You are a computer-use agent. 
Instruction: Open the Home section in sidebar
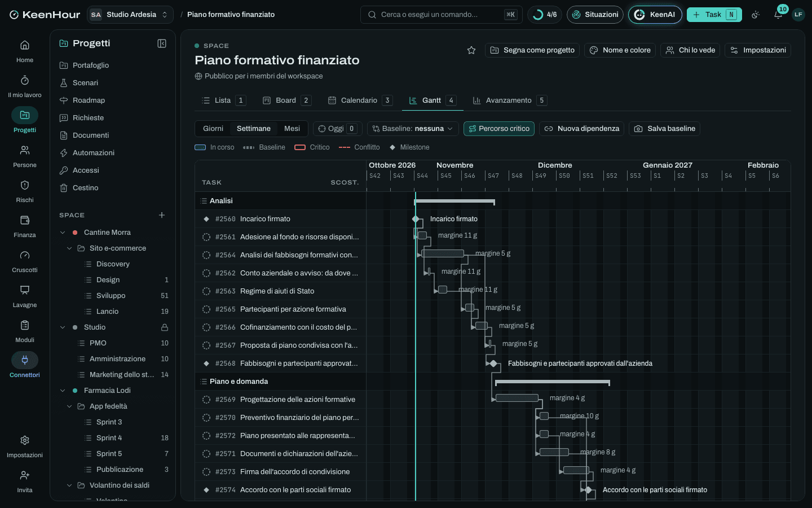(x=25, y=51)
